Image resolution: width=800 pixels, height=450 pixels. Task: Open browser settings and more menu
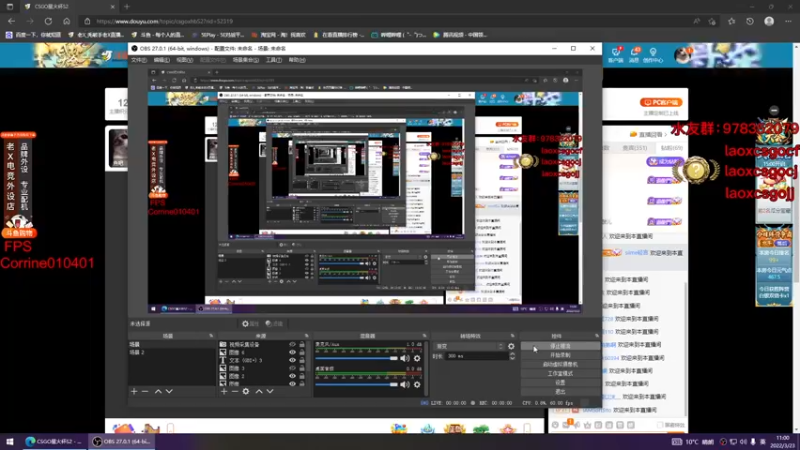[788, 21]
